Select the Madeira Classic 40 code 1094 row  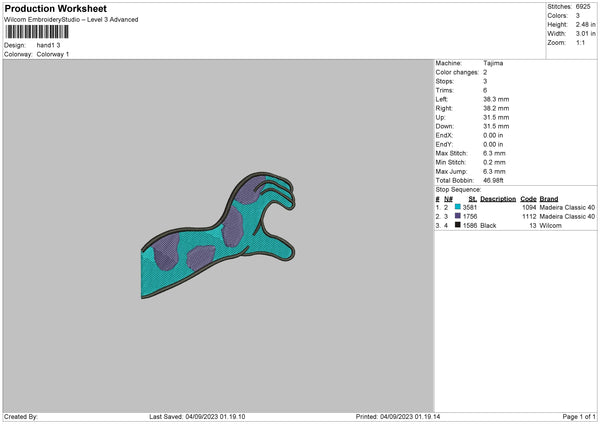click(515, 207)
